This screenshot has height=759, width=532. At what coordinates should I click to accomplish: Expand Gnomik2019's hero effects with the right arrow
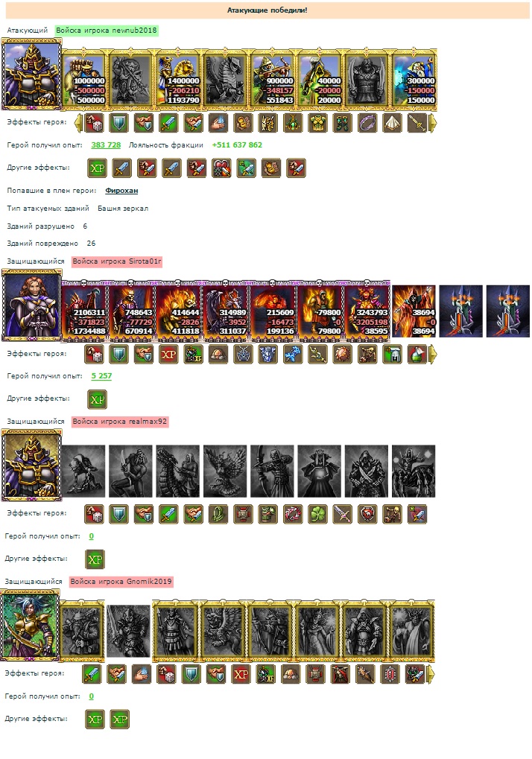pos(431,674)
